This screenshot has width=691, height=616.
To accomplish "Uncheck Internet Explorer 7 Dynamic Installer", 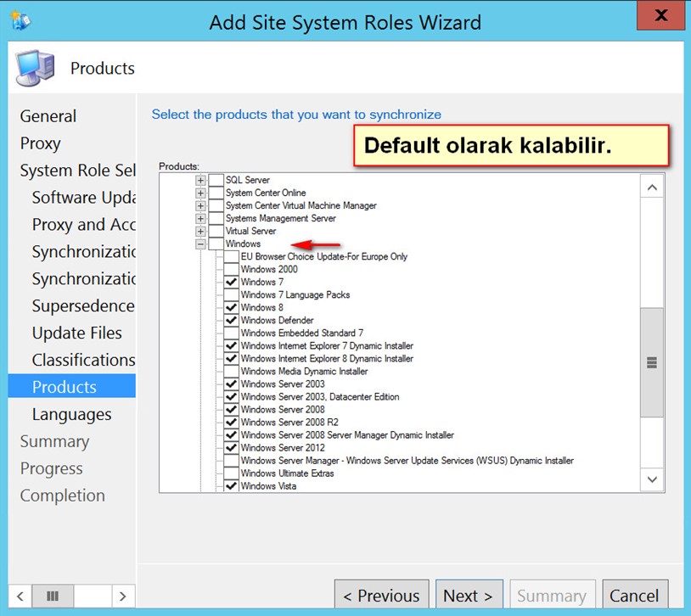I will (232, 346).
